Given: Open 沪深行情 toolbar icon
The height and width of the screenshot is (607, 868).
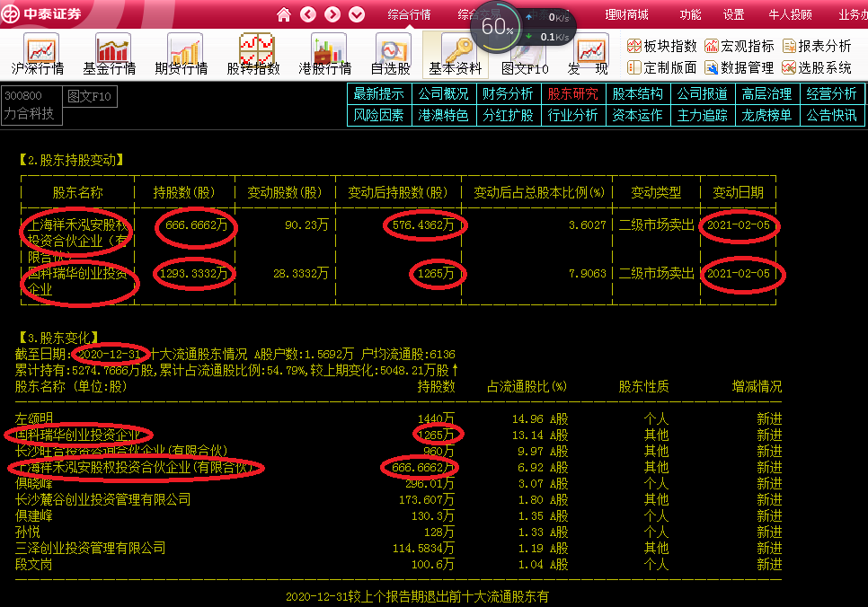Looking at the screenshot, I should (x=38, y=54).
